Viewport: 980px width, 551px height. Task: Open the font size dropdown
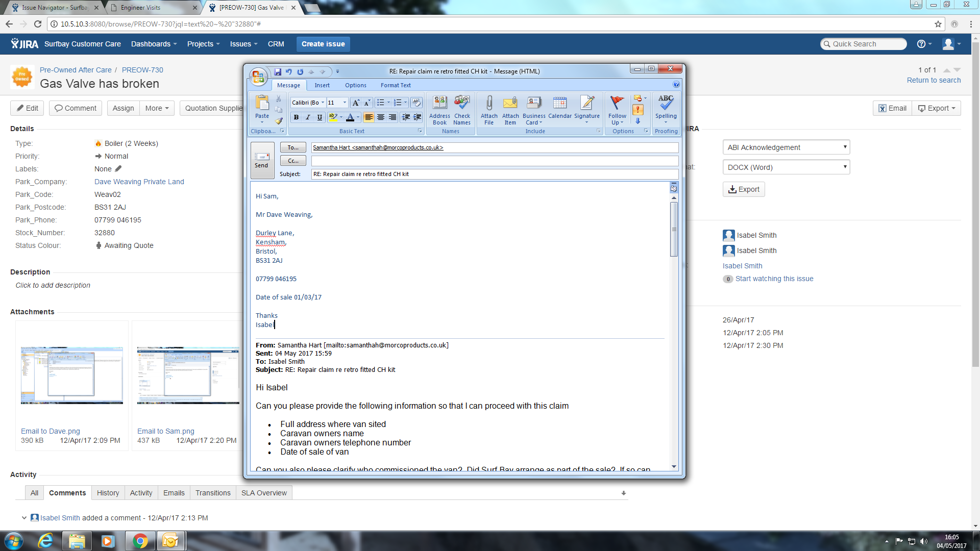(345, 103)
